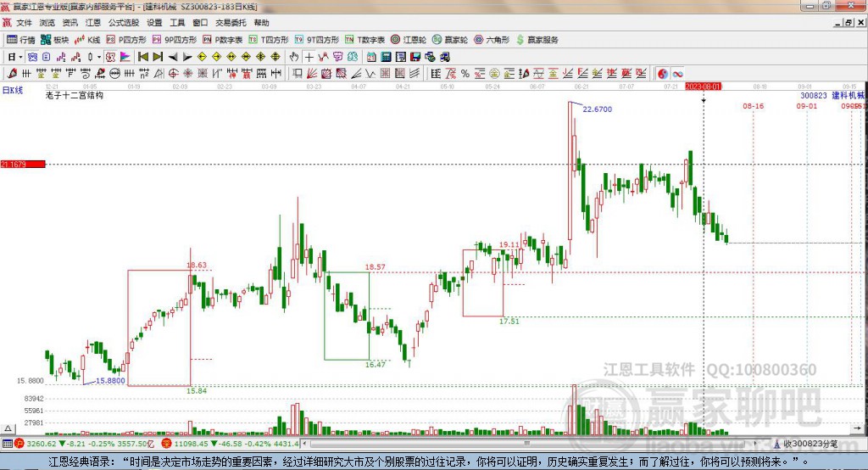Screen dimensions: 868x470
Task: Open the 工具 menu
Action: coord(177,23)
